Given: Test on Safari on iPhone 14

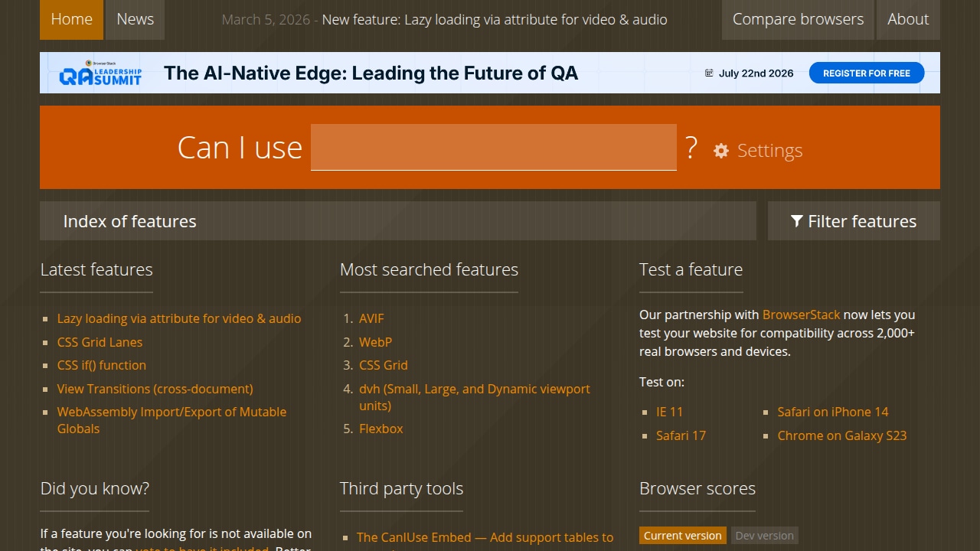Looking at the screenshot, I should 833,412.
